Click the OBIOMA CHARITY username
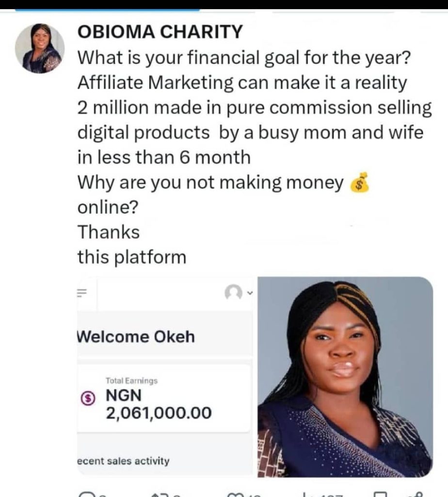This screenshot has height=497, width=448. (x=160, y=32)
